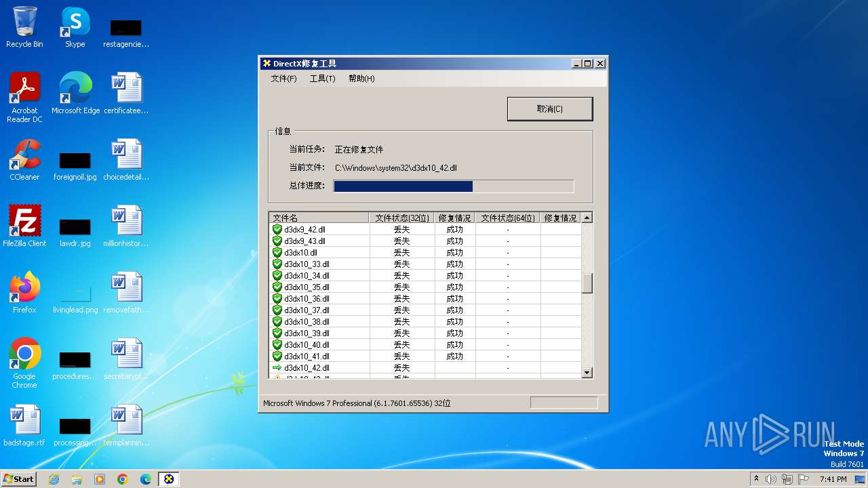Image resolution: width=868 pixels, height=488 pixels.
Task: Select certificatee document on desktop
Action: tap(126, 94)
